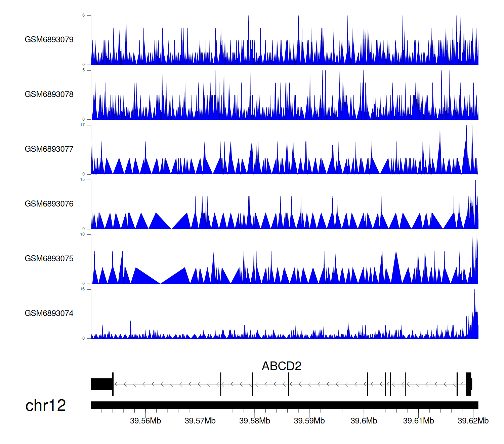Click the rightmost ABCD2 exon block

coord(469,384)
